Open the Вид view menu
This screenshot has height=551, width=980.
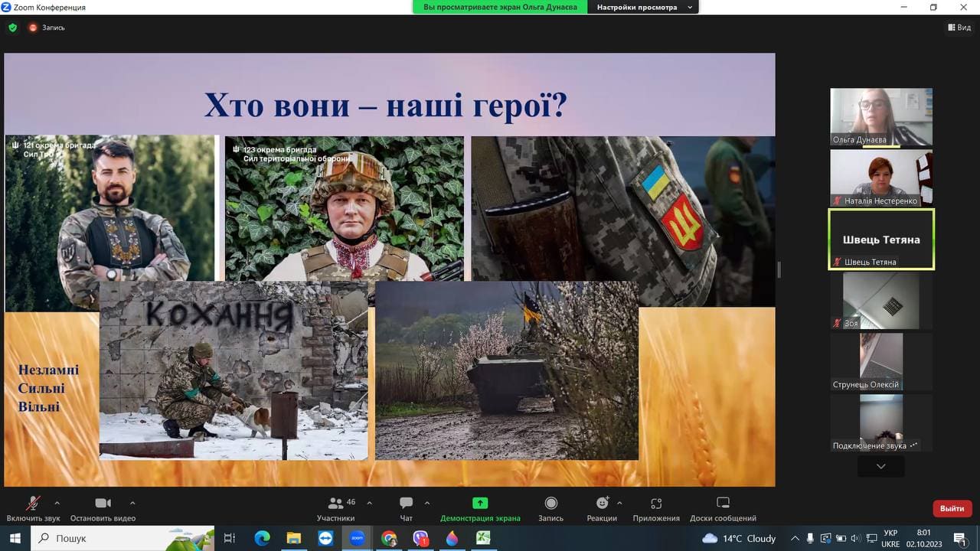pyautogui.click(x=959, y=28)
